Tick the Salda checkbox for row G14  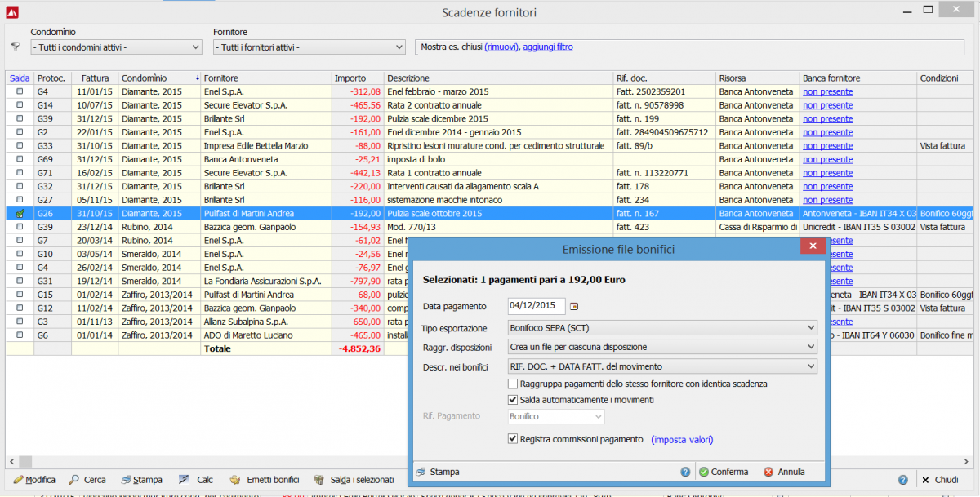[x=20, y=105]
